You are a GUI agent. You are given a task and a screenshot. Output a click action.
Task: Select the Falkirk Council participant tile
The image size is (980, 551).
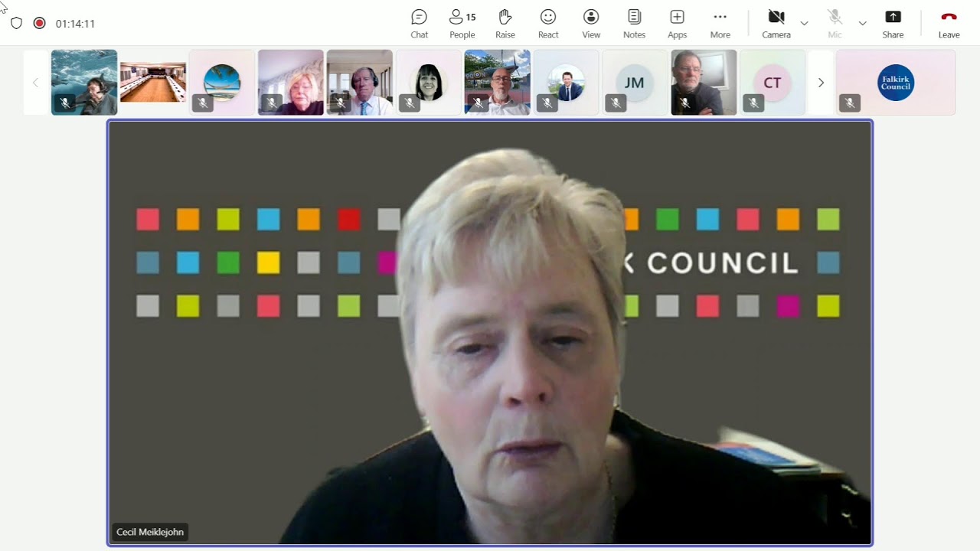(x=896, y=83)
